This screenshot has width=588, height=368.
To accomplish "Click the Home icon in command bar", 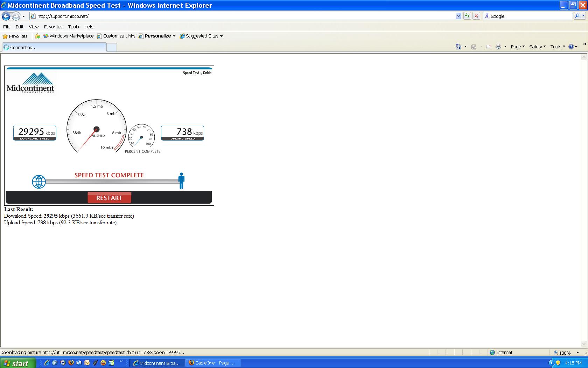I will pyautogui.click(x=458, y=47).
